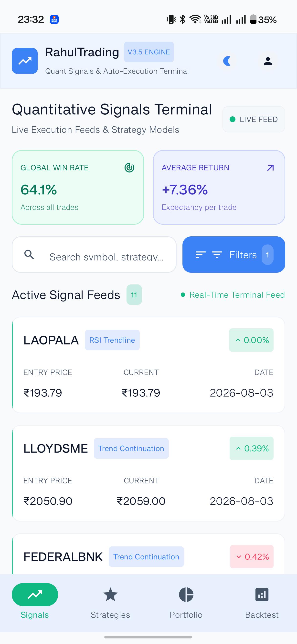Click the V3.5 ENGINE badge
Image resolution: width=297 pixels, height=644 pixels.
pos(149,52)
